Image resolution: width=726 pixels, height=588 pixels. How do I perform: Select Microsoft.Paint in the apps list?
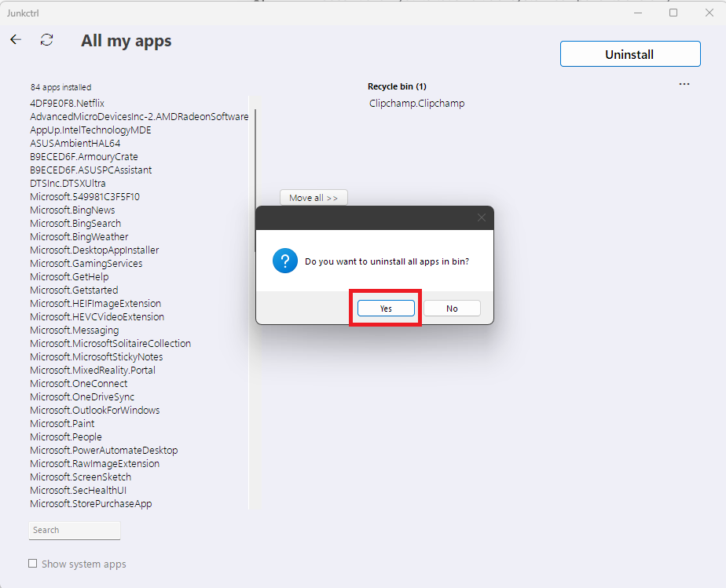(62, 424)
